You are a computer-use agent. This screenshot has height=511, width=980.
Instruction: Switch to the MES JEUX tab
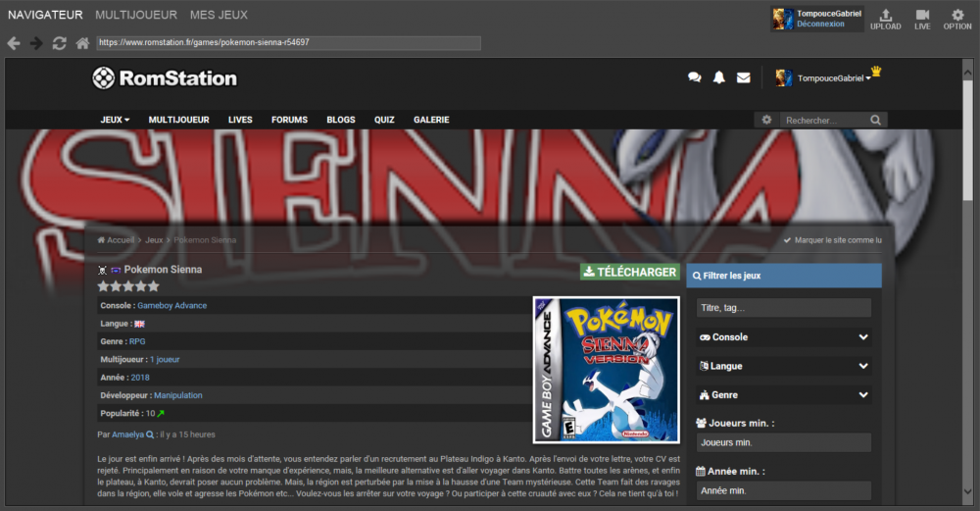219,15
